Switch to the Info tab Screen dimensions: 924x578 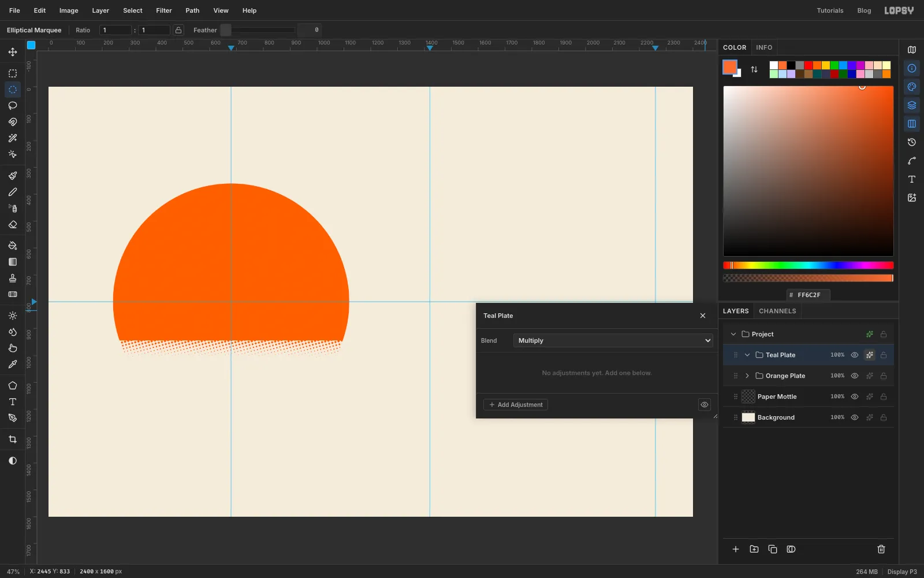764,47
